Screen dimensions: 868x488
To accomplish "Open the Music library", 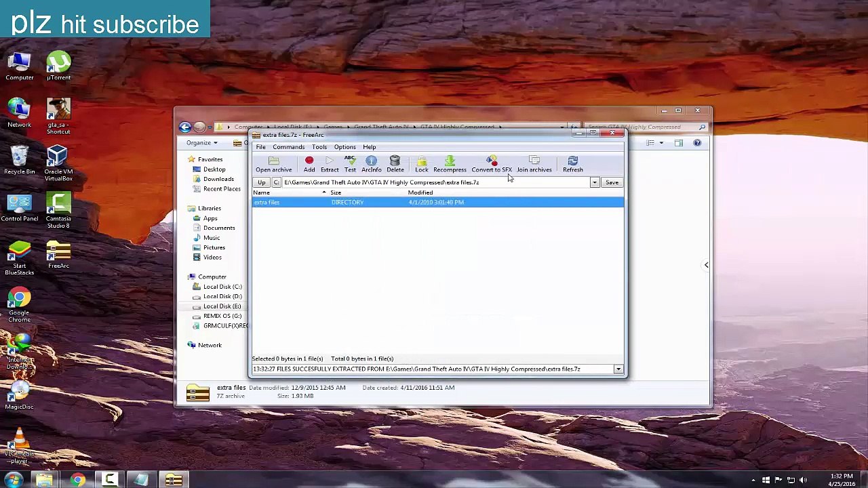I will coord(212,238).
